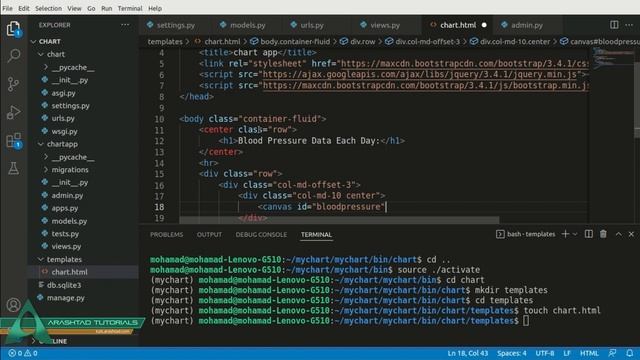Switch to the OUTPUT panel tab
Image resolution: width=640 pixels, height=360 pixels.
pyautogui.click(x=209, y=235)
